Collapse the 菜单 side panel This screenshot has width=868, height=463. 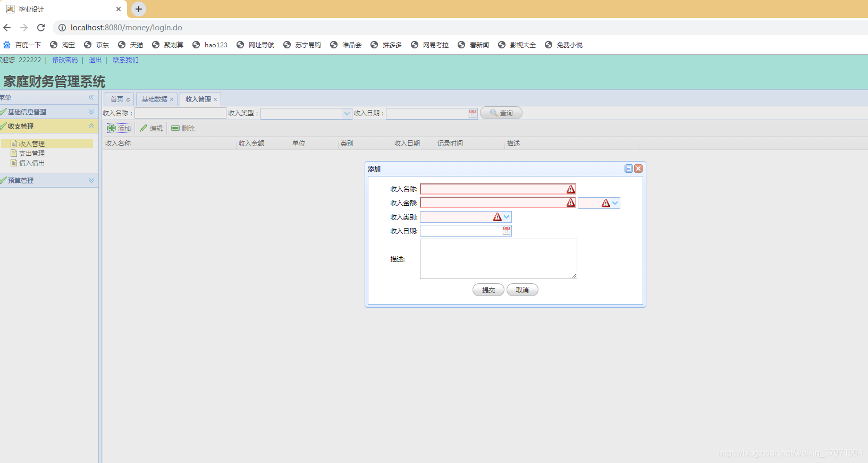(x=91, y=97)
